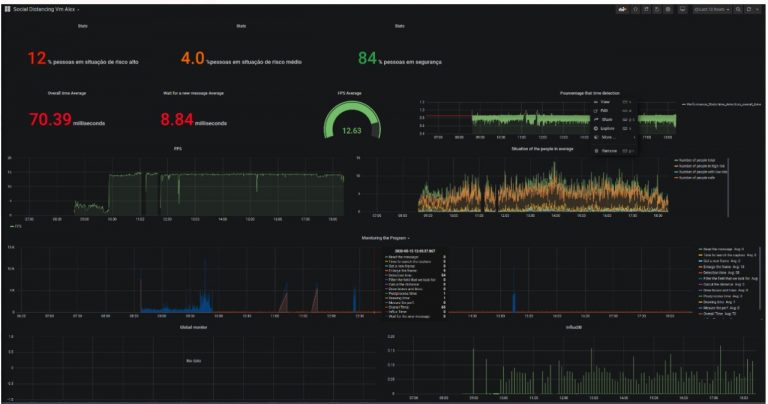The image size is (768, 404).
Task: Star this dashboard as favorite
Action: point(634,8)
